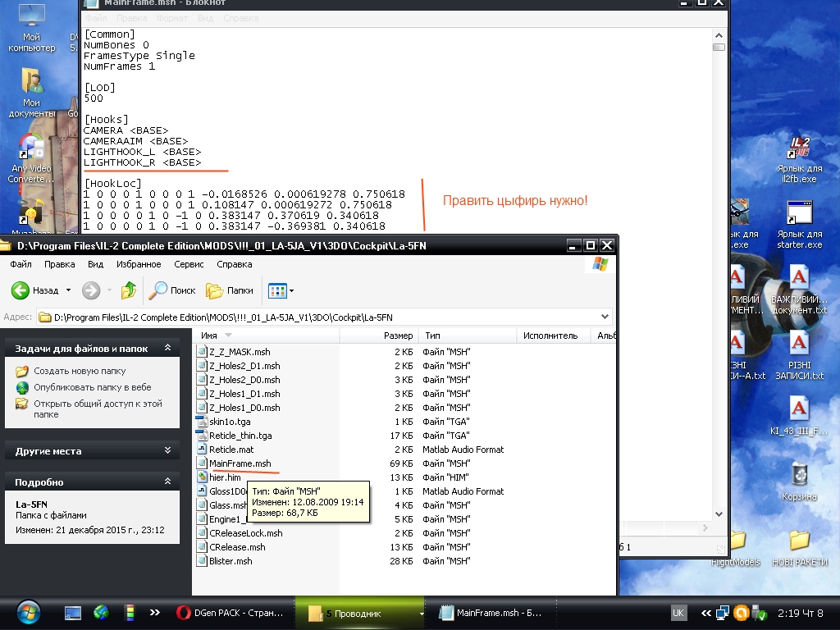Expand the address bar dropdown

(605, 317)
